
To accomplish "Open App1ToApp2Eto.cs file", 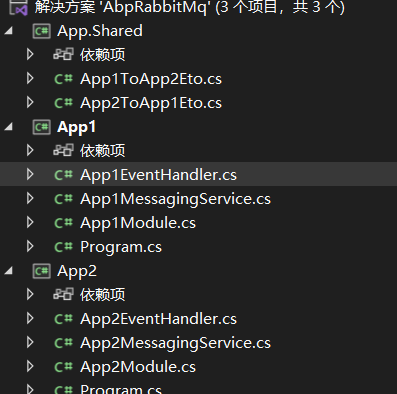I will click(151, 79).
